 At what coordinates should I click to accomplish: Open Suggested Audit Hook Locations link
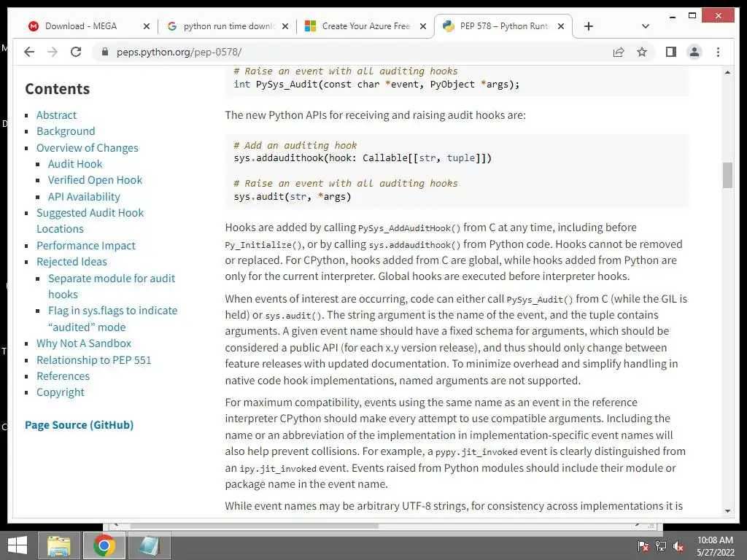coord(90,221)
